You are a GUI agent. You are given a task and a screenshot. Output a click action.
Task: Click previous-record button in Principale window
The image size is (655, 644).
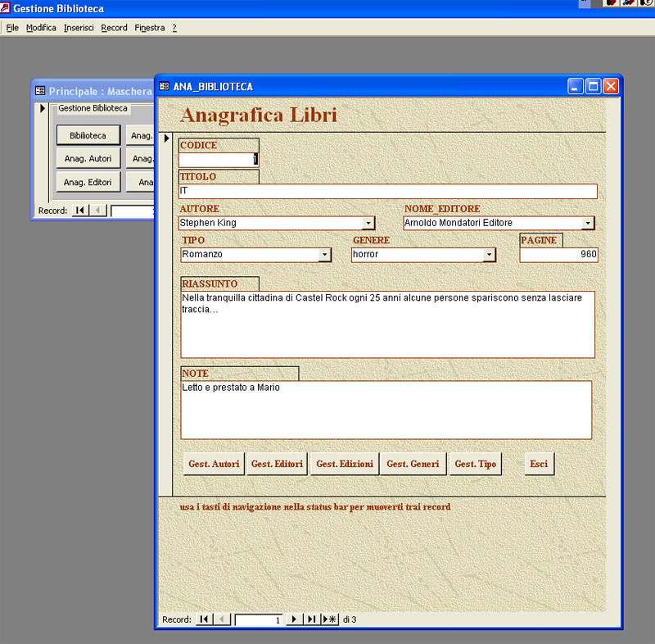click(x=98, y=211)
